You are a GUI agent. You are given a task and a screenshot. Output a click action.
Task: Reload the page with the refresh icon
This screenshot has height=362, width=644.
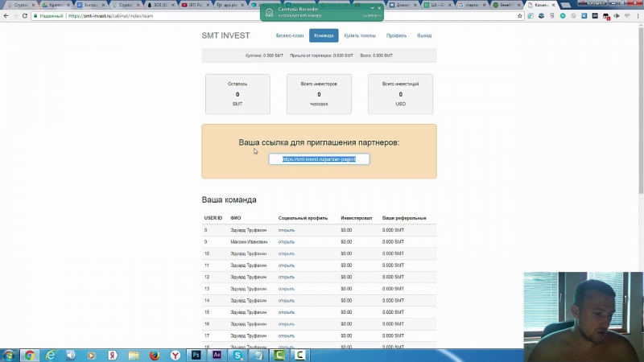point(25,15)
